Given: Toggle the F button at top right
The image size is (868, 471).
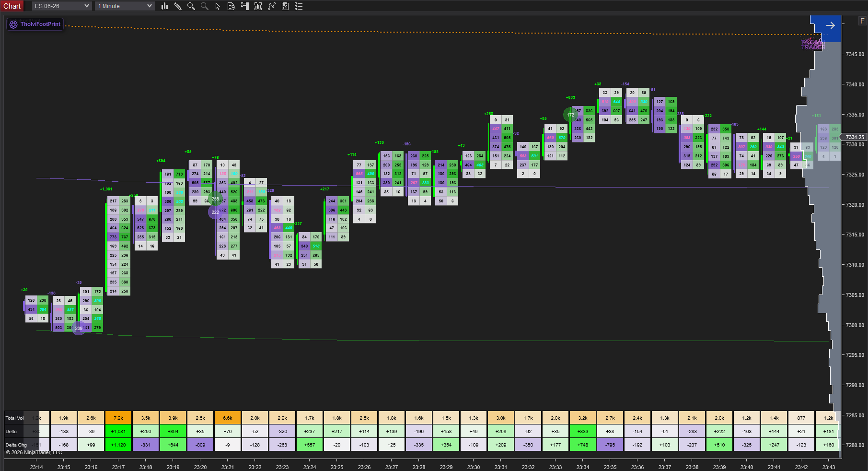Looking at the screenshot, I should 862,21.
